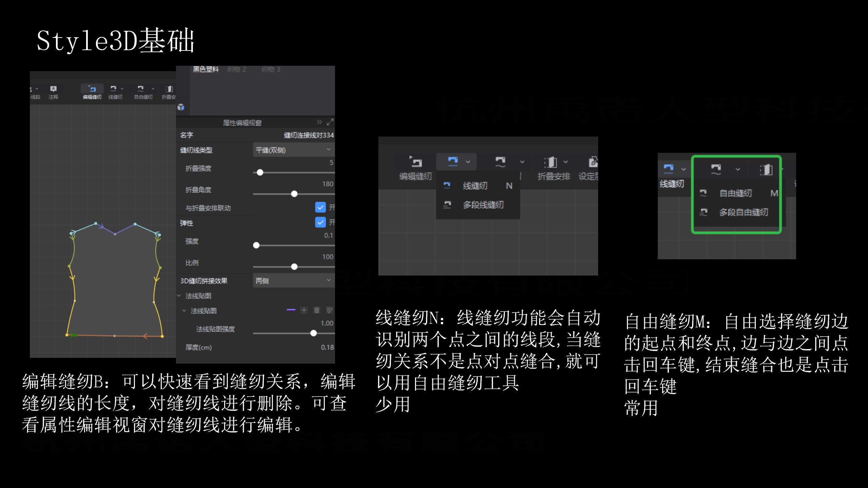This screenshot has height=488, width=868.
Task: Click the blue 3D cube icon
Action: pyautogui.click(x=181, y=107)
